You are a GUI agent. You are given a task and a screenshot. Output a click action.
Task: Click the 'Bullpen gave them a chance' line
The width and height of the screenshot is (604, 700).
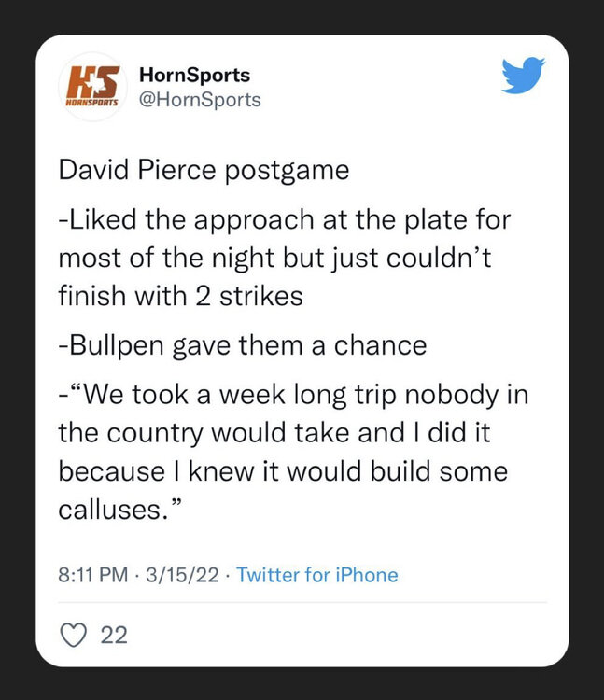(242, 345)
